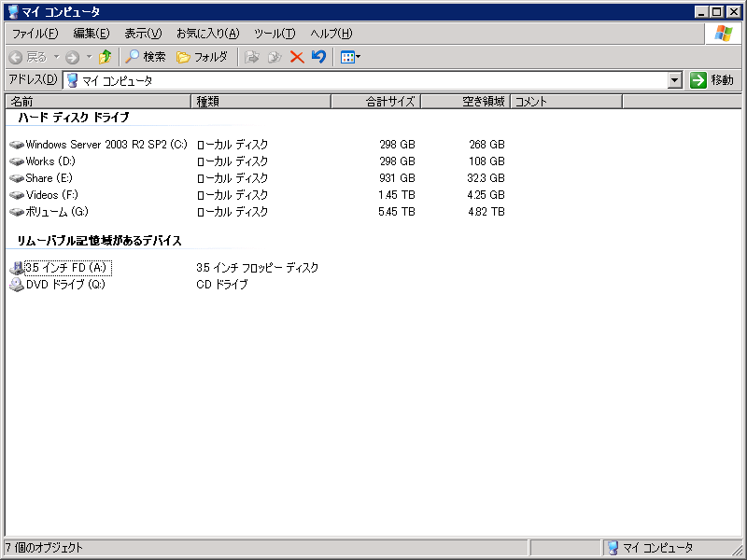
Task: Open the Views layout dropdown button
Action: (x=350, y=57)
